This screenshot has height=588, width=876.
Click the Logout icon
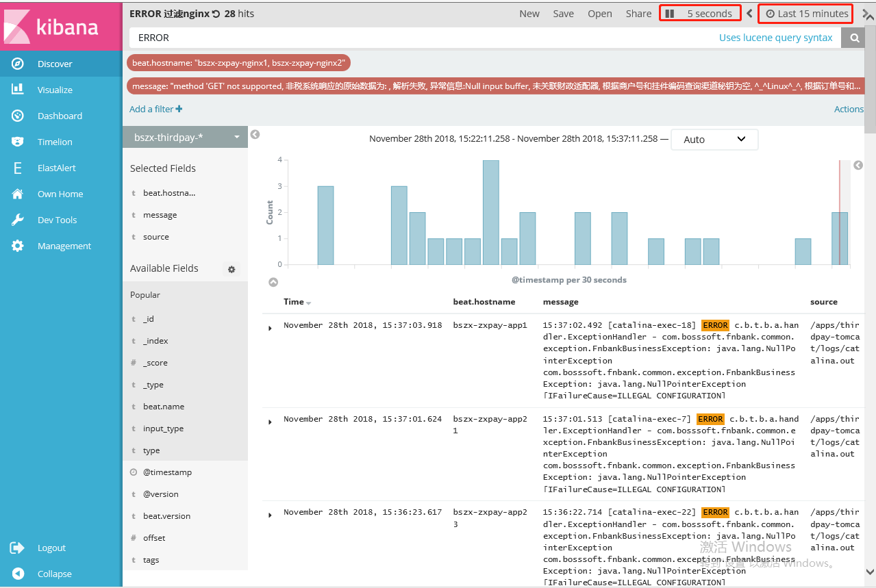coord(18,548)
